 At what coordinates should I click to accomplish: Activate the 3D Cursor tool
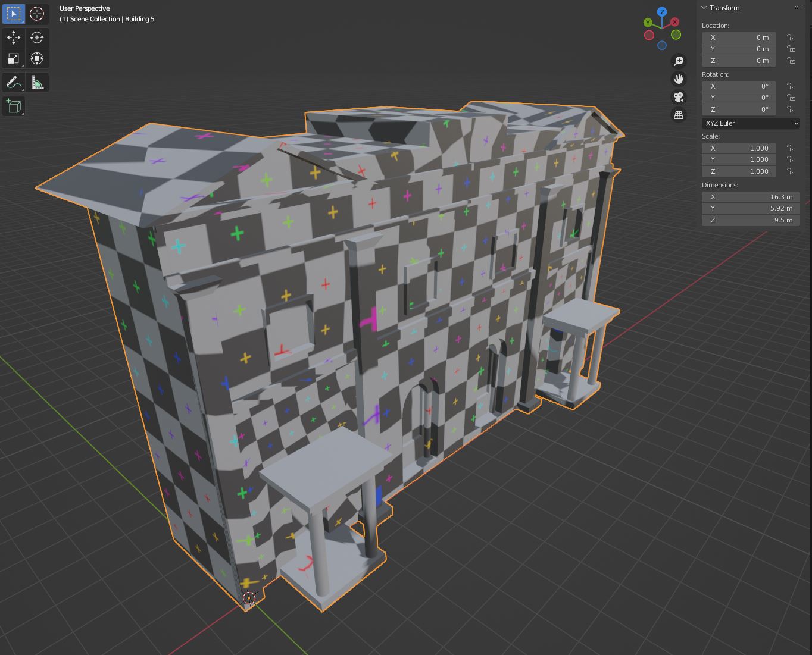click(37, 14)
